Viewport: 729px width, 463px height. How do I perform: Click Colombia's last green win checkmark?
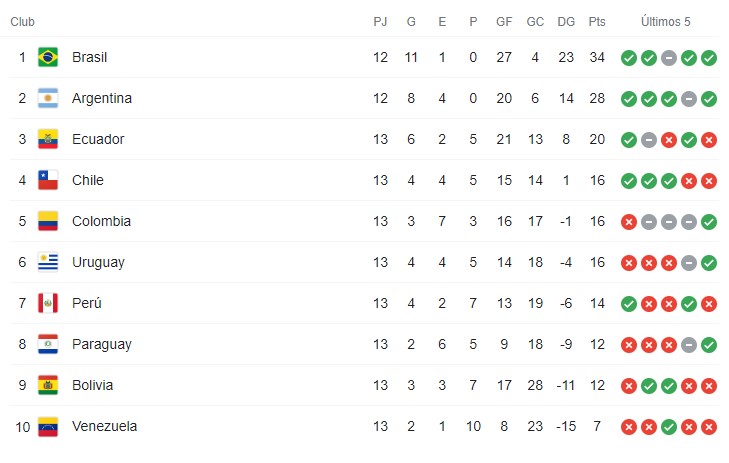click(x=709, y=222)
